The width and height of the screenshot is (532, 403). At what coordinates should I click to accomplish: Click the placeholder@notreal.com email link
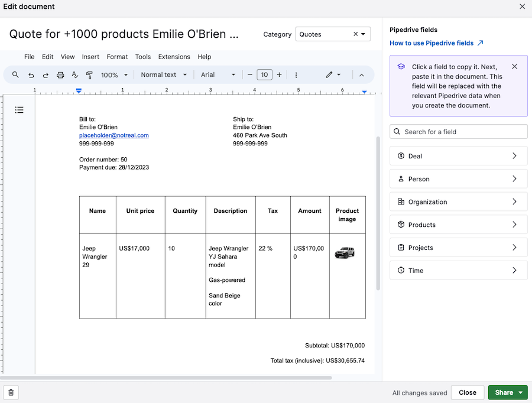pos(113,135)
